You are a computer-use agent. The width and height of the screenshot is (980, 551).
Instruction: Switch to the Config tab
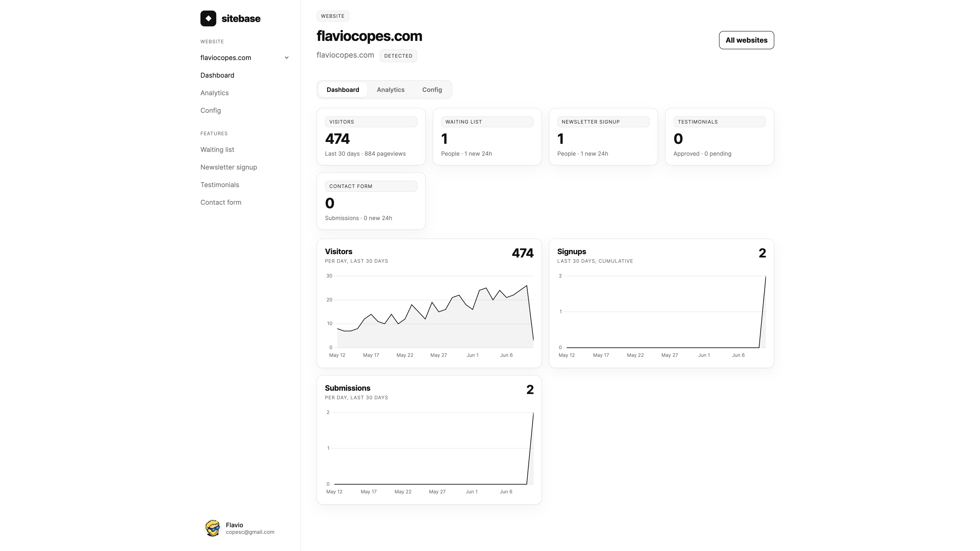(432, 90)
